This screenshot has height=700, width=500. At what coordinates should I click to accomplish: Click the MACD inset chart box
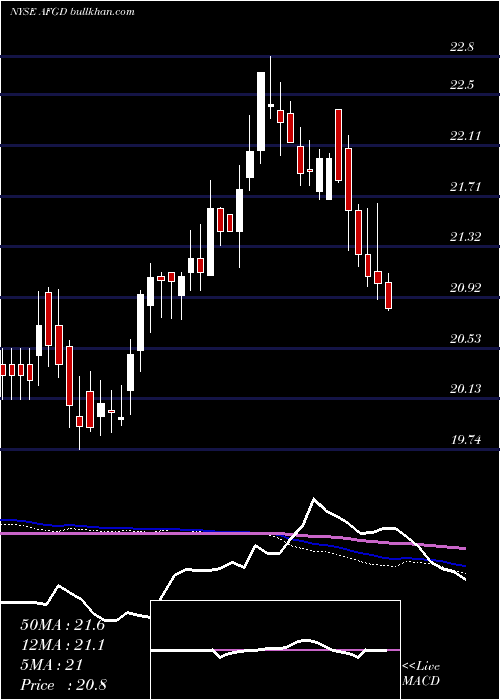(x=275, y=650)
